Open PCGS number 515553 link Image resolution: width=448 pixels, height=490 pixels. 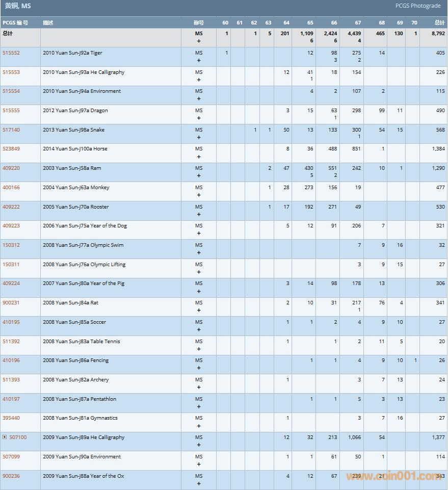click(11, 72)
